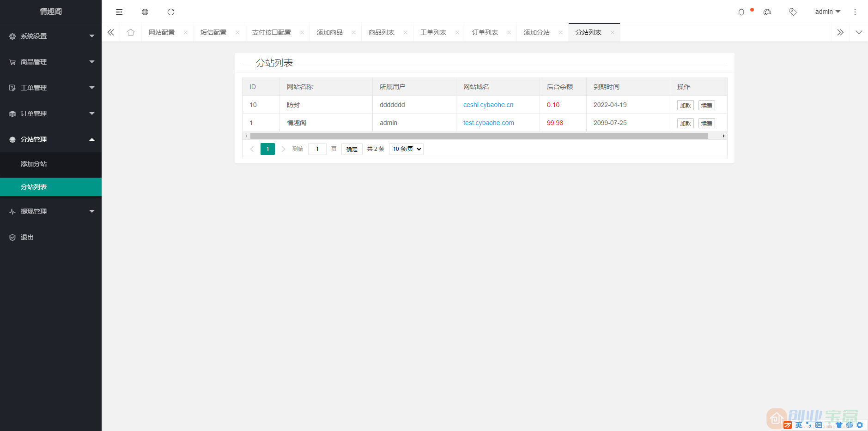Viewport: 868px width, 431px height.
Task: Click the 提现管理 sidebar icon
Action: pos(12,211)
